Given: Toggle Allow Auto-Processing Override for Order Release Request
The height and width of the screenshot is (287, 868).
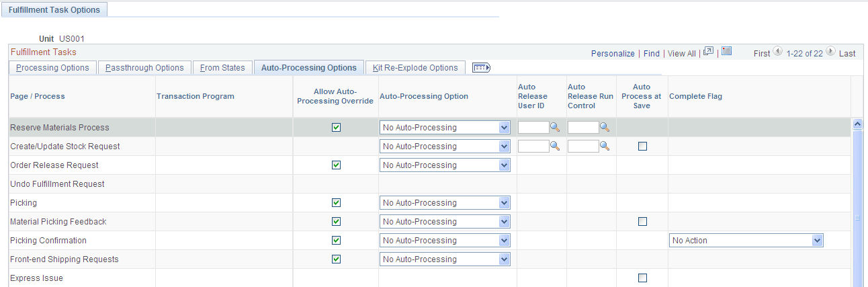Looking at the screenshot, I should (x=337, y=165).
